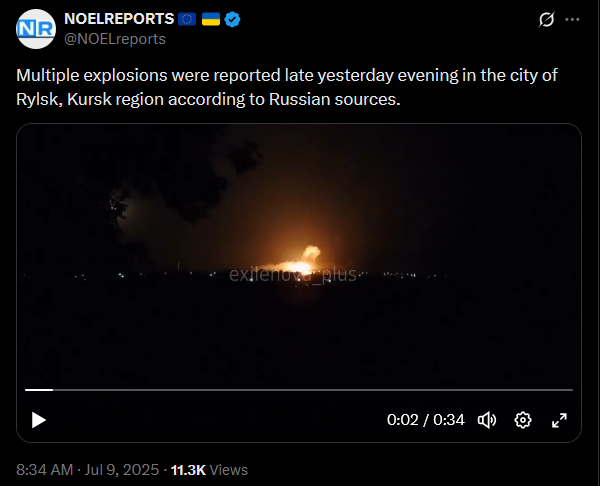The width and height of the screenshot is (600, 486).
Task: Click the blue verified checkmark badge
Action: click(232, 19)
